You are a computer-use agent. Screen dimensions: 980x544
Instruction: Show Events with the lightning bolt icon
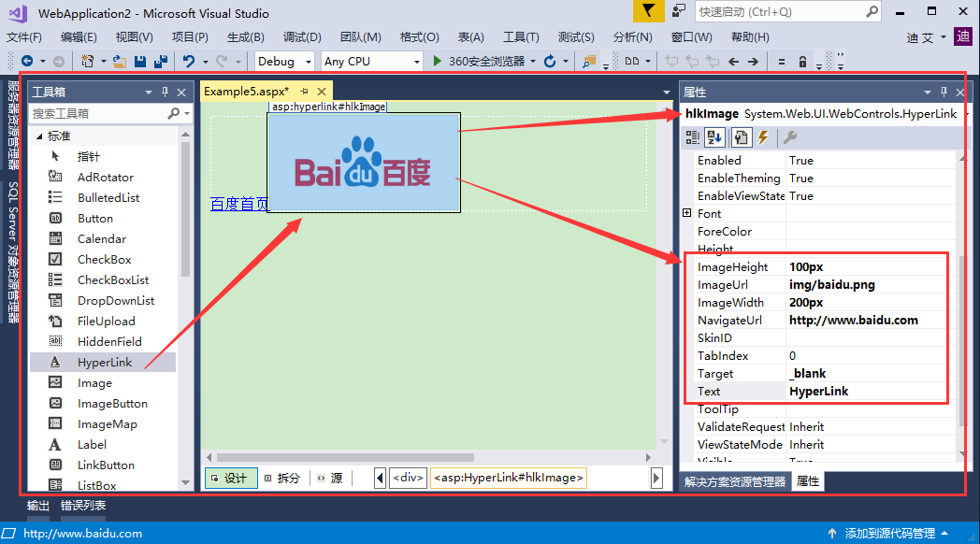click(763, 137)
